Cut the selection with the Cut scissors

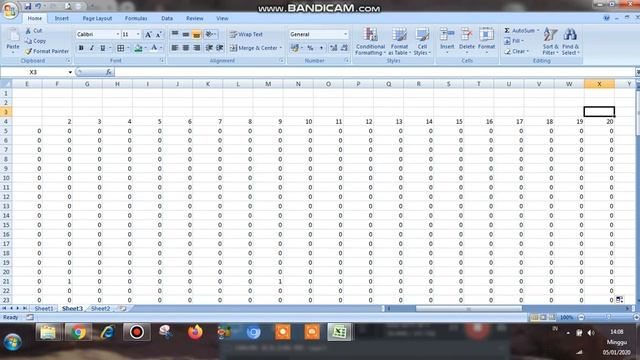point(34,31)
